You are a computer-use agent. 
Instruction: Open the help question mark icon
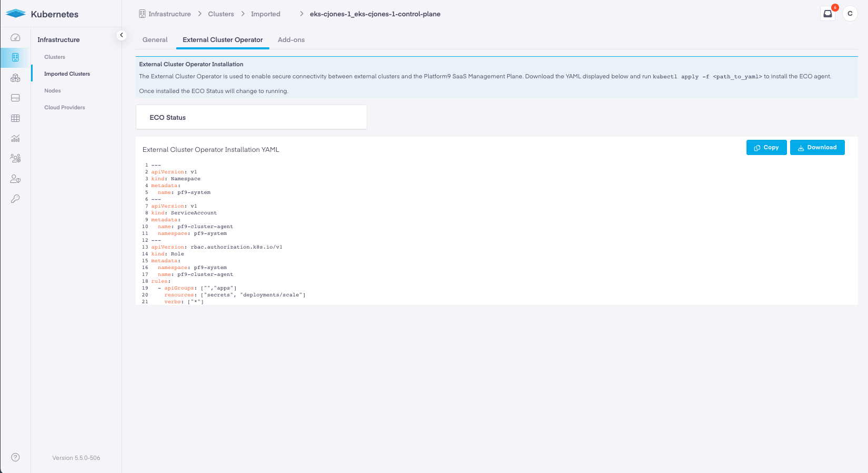[15, 457]
